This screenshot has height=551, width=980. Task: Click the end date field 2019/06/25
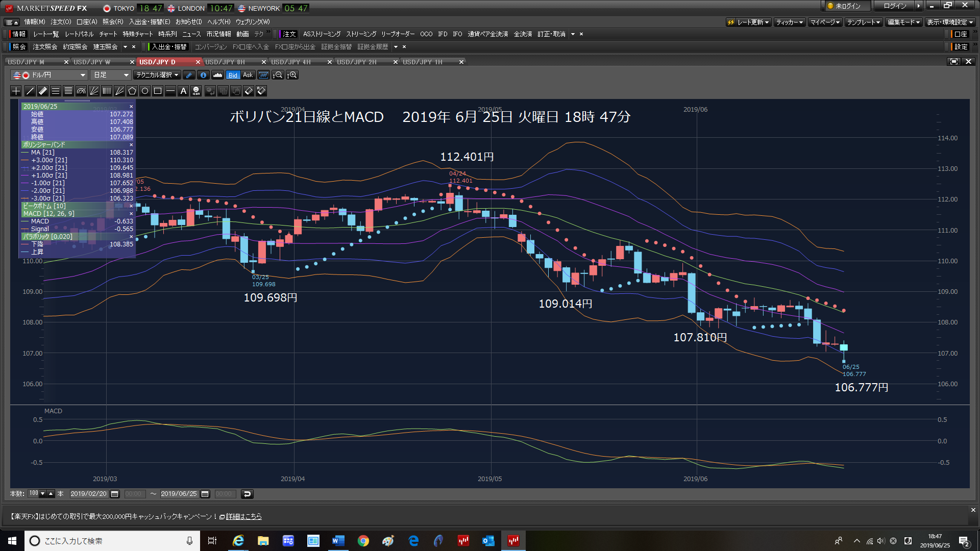[x=179, y=494]
